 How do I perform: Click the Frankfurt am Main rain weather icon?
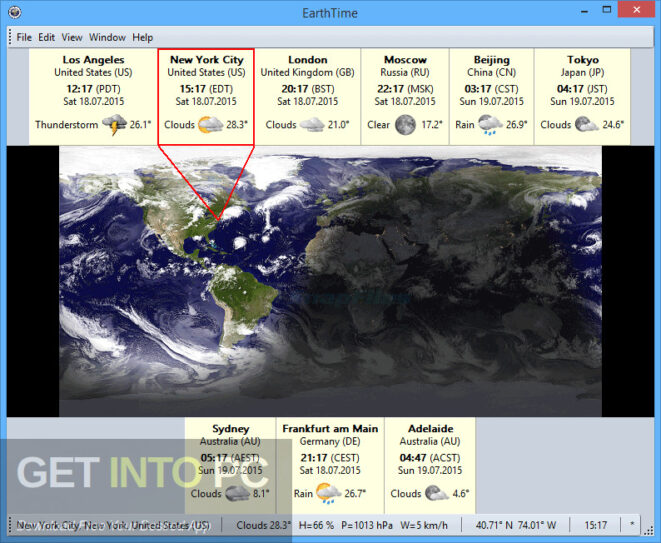tap(328, 493)
